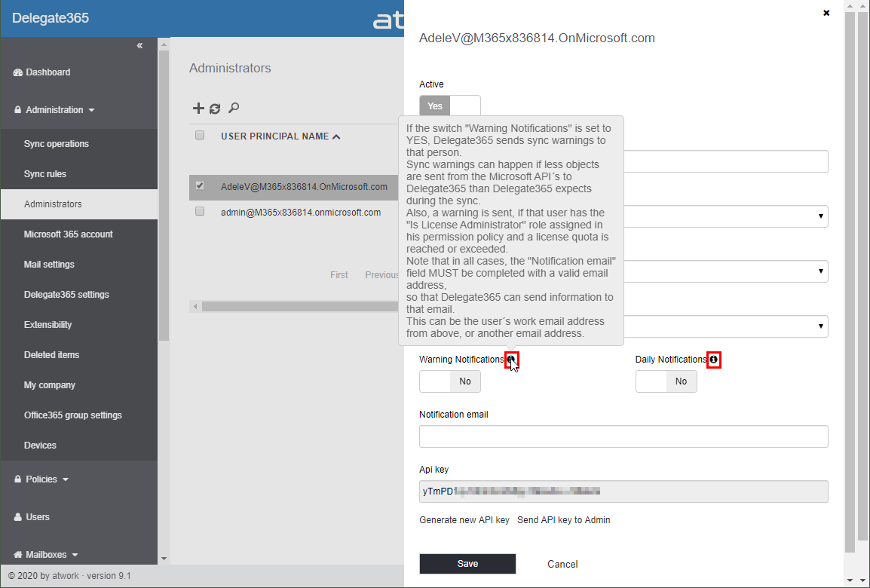
Task: Click the horizontal scrollbar under the table
Action: (299, 307)
